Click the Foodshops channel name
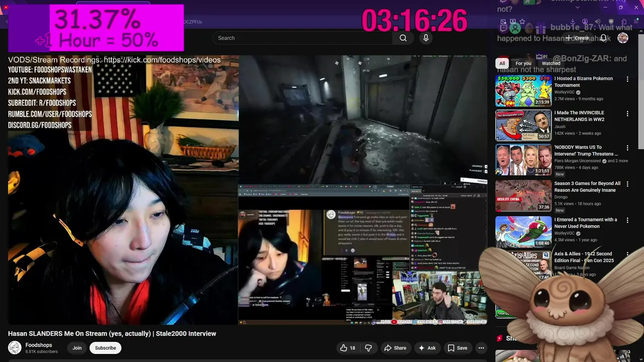This screenshot has width=644, height=362. click(39, 345)
